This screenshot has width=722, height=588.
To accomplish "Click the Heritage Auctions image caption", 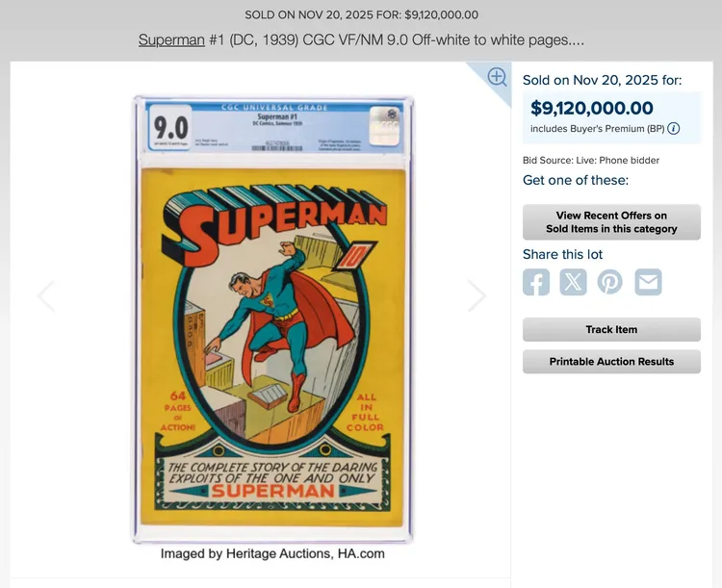I will coord(272,553).
